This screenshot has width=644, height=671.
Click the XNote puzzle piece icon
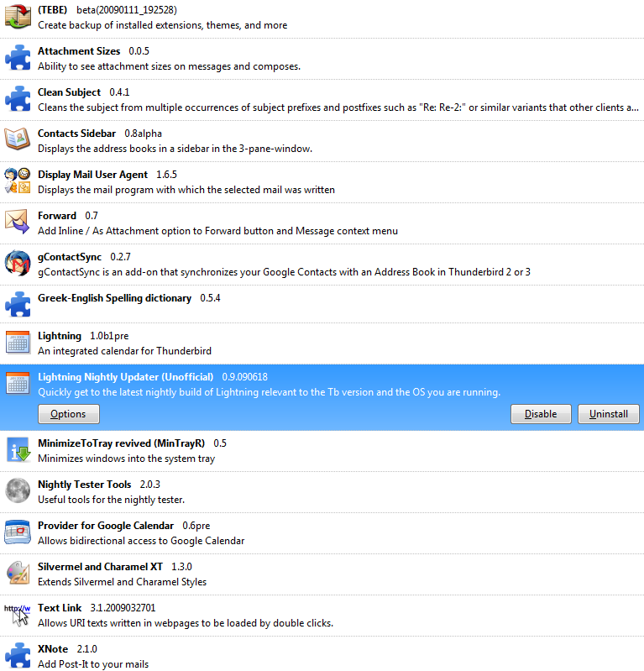pyautogui.click(x=18, y=655)
